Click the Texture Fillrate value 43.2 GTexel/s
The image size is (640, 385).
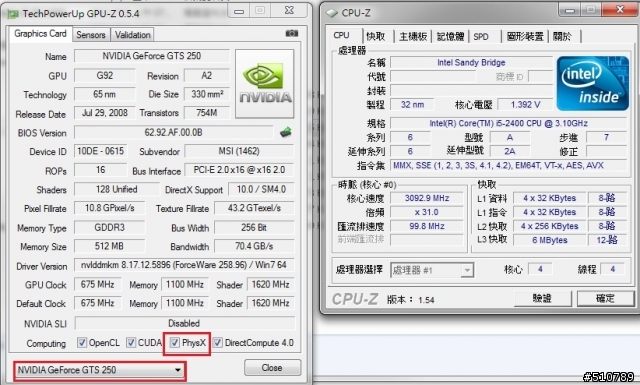pos(254,208)
